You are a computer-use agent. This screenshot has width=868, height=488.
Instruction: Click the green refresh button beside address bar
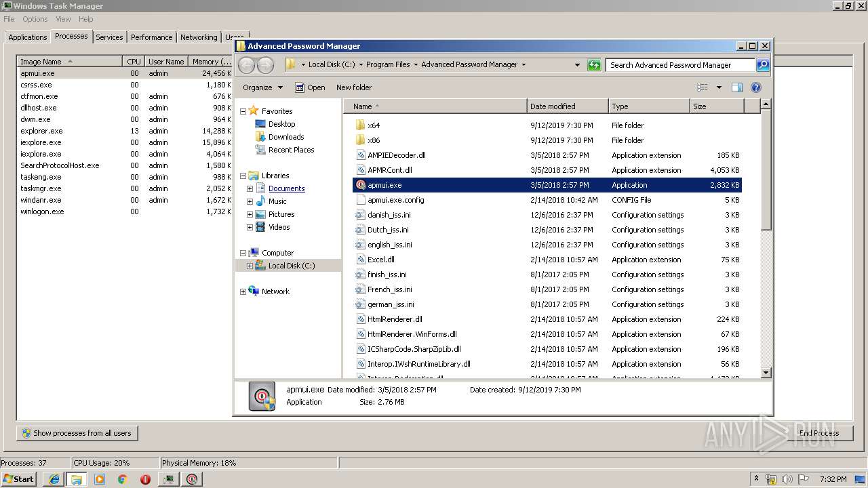tap(594, 65)
